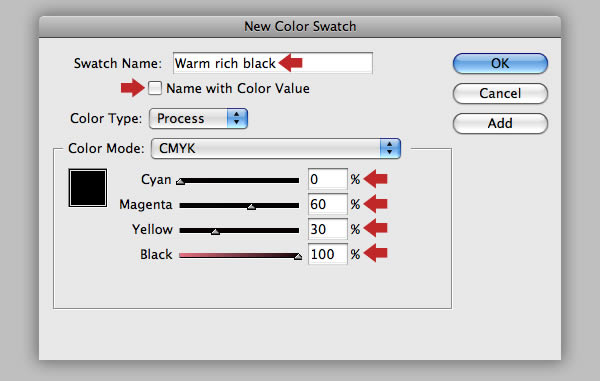Click the Swatch Name text field
The image size is (600, 381).
[272, 63]
